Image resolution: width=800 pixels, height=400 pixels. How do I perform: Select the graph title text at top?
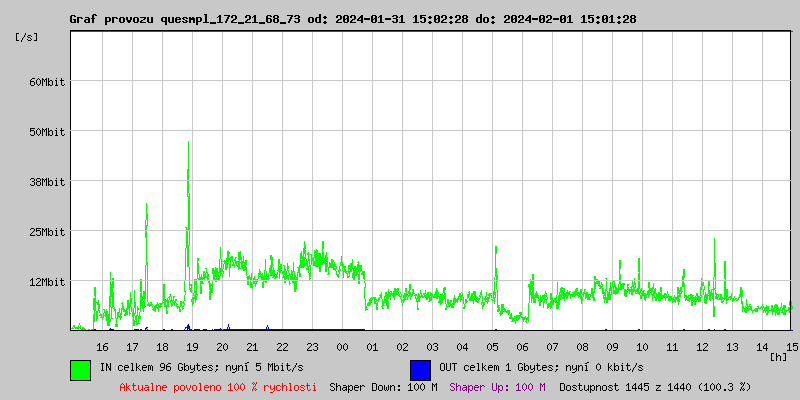(352, 19)
